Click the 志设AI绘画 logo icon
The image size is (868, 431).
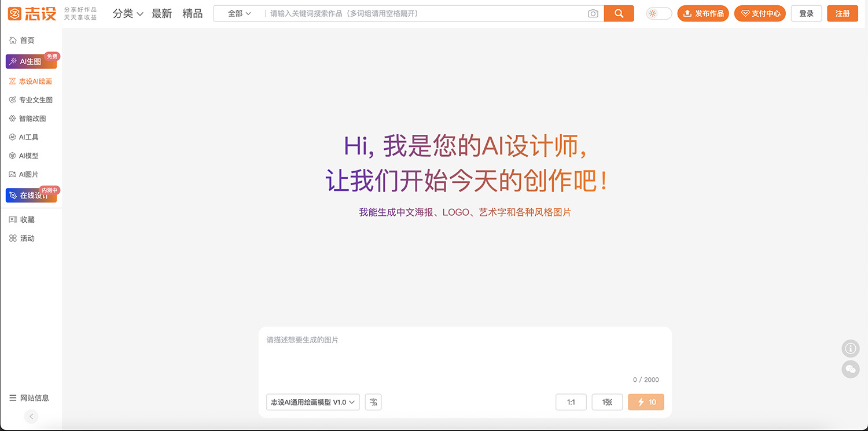[x=13, y=82]
